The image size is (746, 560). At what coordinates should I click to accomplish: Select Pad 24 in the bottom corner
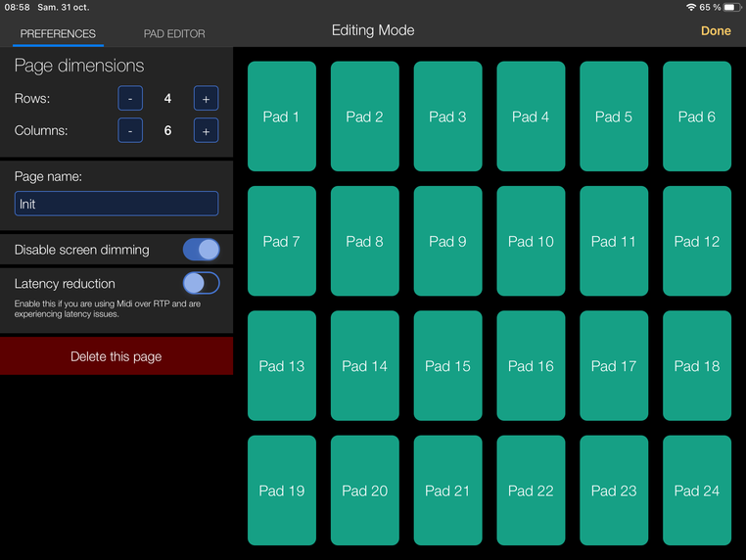(697, 490)
